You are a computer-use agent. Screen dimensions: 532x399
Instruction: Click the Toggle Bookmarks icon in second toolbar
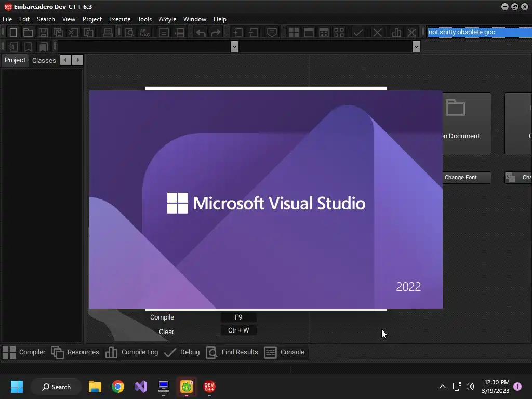point(28,46)
